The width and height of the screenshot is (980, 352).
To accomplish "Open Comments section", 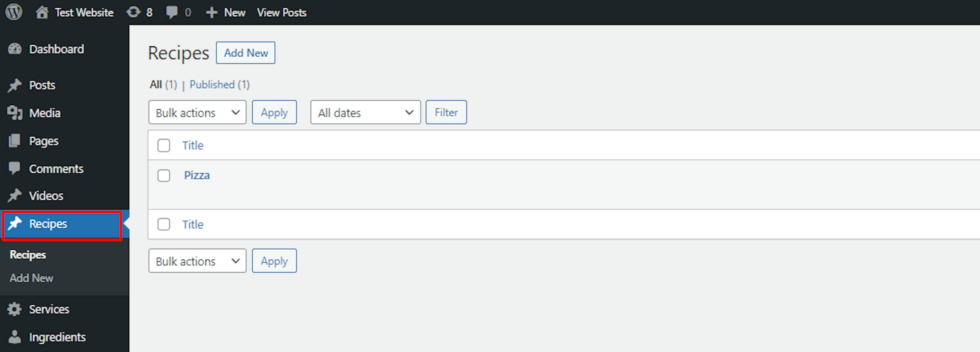I will click(x=56, y=168).
